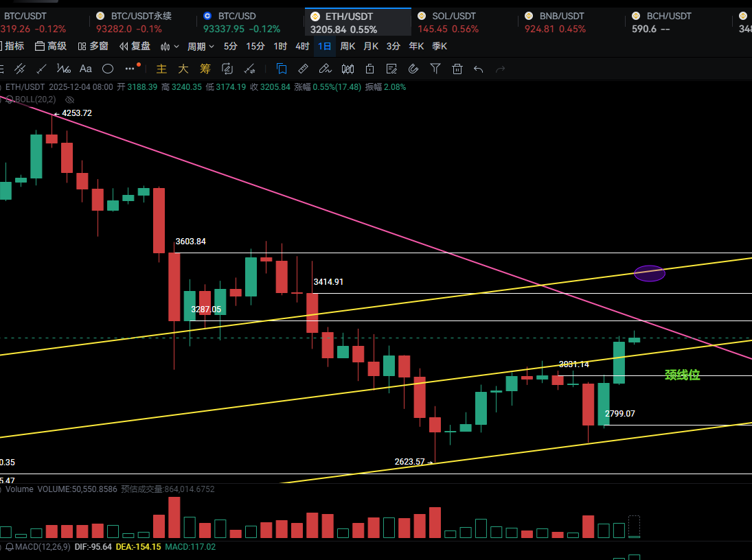Open 复盘 replay mode
752x560 pixels.
(135, 46)
